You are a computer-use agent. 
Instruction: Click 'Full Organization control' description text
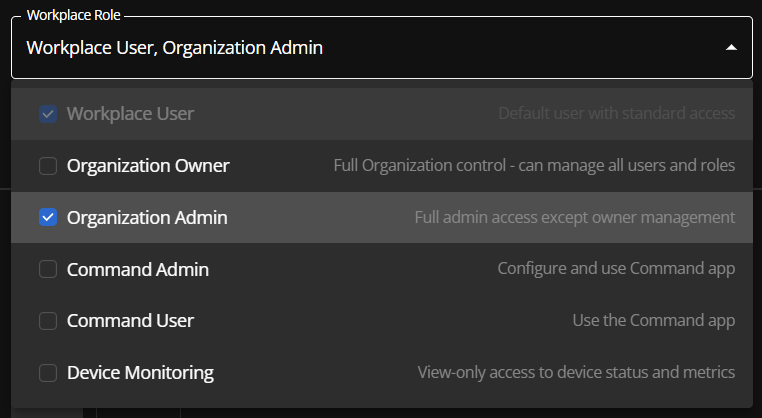[534, 165]
